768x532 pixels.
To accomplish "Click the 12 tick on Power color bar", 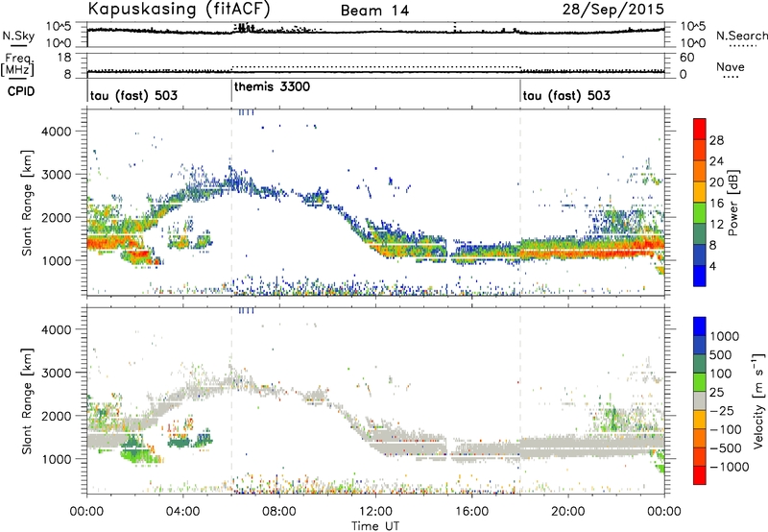I will [716, 225].
